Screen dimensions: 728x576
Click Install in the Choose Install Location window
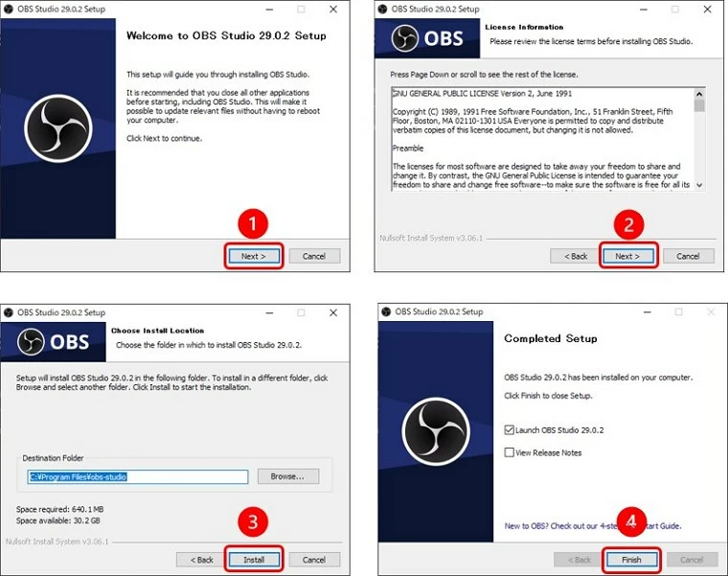point(254,560)
